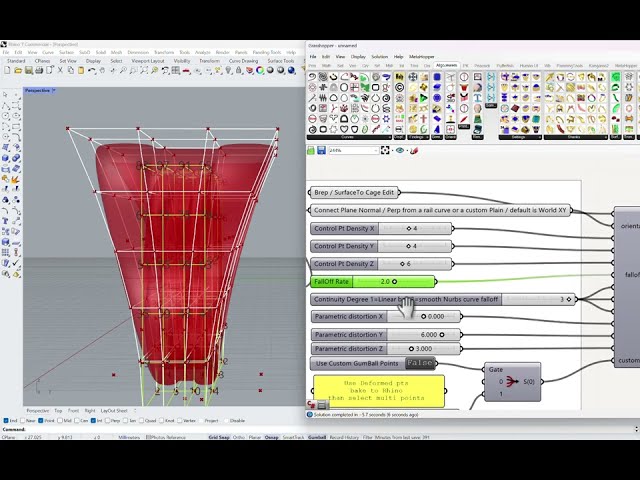Screen dimensions: 640x480
Task: Open Rhino Surface menu
Action: [x=66, y=53]
